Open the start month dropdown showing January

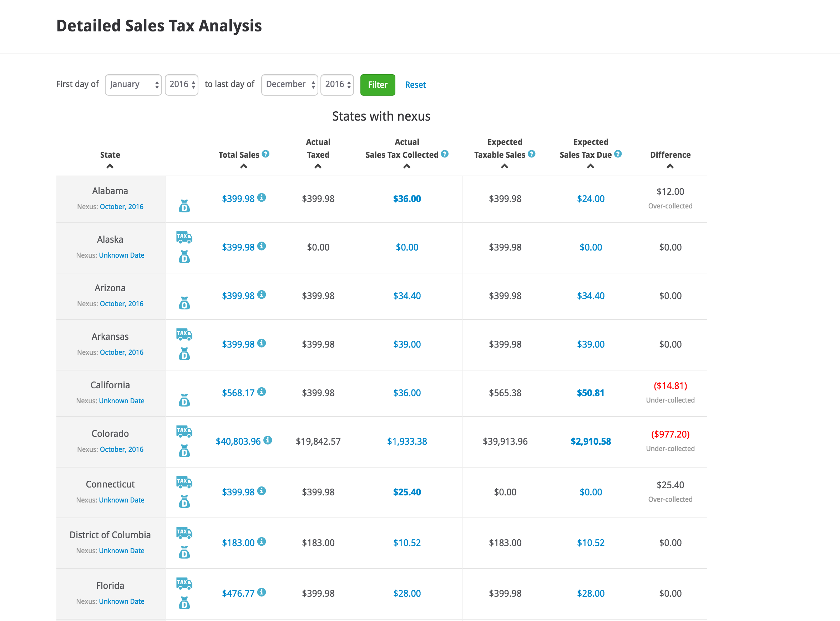133,85
